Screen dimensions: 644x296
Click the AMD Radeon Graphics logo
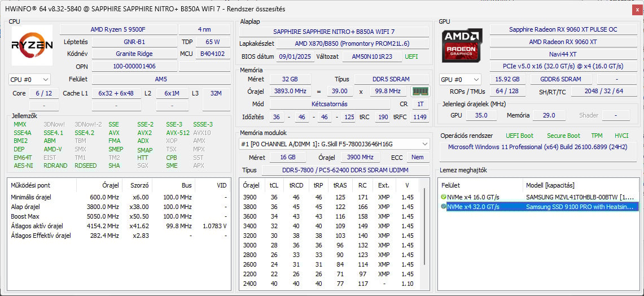[462, 45]
